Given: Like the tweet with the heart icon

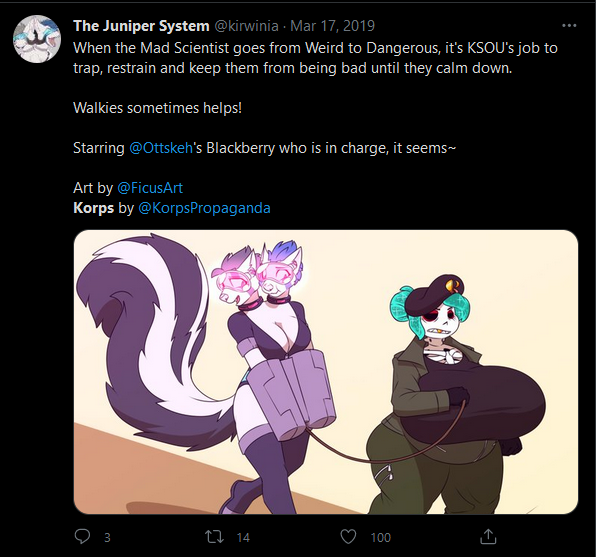Looking at the screenshot, I should point(348,537).
